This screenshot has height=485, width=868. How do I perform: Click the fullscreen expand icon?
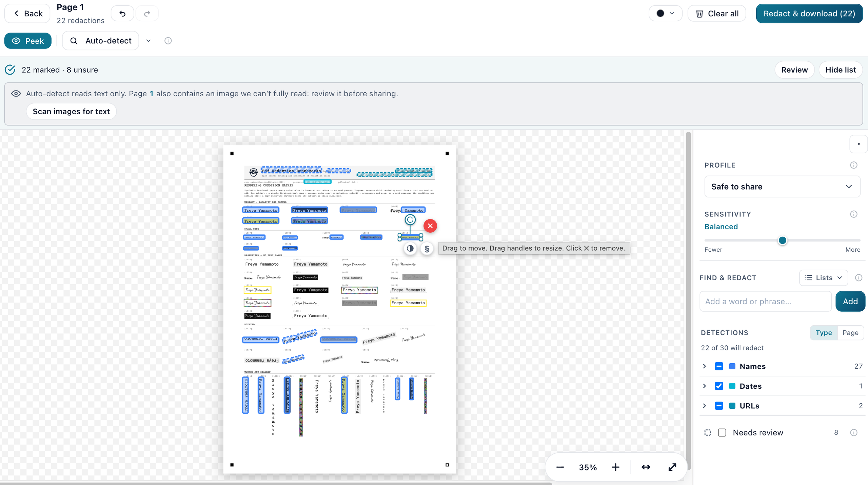click(x=672, y=467)
